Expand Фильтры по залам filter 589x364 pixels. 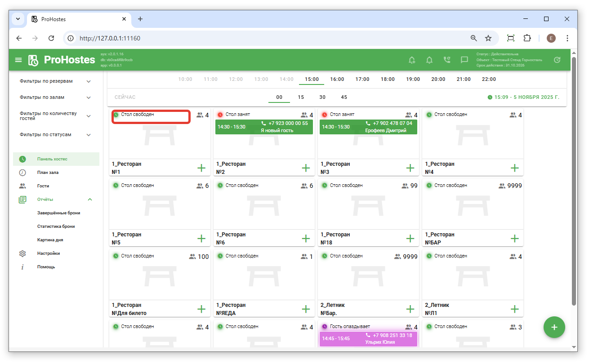click(89, 98)
